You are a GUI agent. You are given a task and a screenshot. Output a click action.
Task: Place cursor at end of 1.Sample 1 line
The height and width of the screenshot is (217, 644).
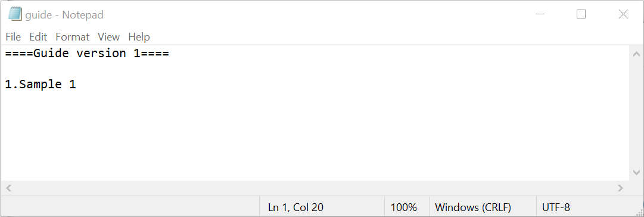[76, 85]
